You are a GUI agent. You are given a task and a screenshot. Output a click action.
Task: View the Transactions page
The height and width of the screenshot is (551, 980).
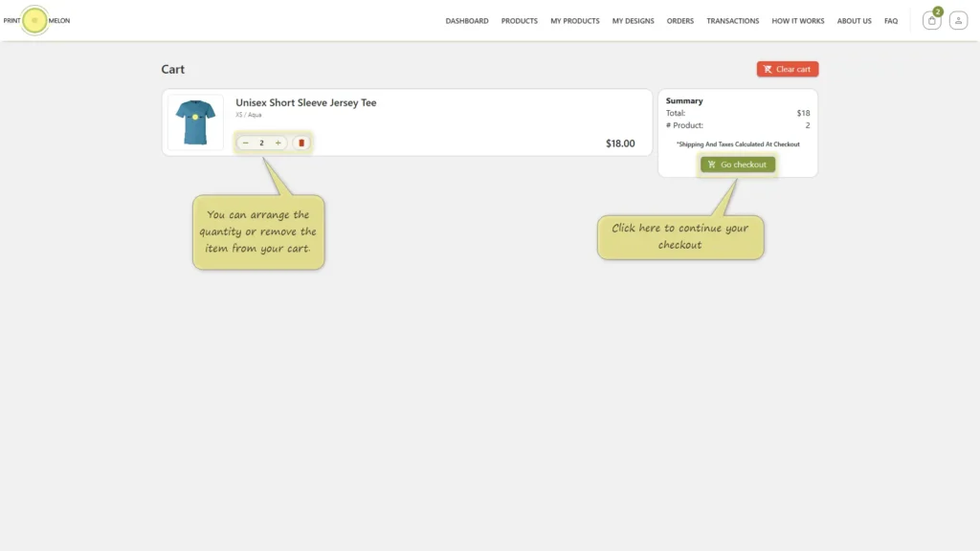(732, 21)
